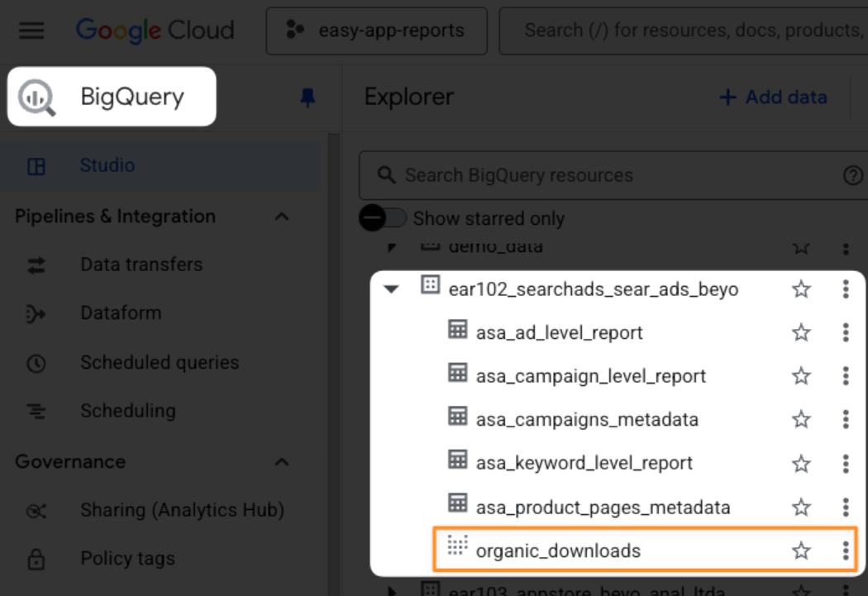Star the demo_data dataset
The width and height of the screenshot is (868, 596).
coord(801,247)
